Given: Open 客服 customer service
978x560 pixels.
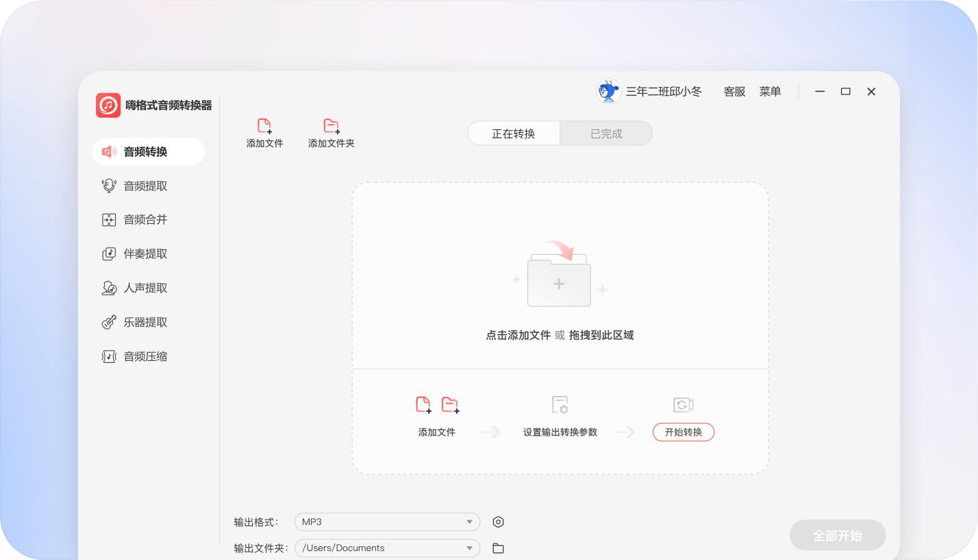Looking at the screenshot, I should click(734, 92).
